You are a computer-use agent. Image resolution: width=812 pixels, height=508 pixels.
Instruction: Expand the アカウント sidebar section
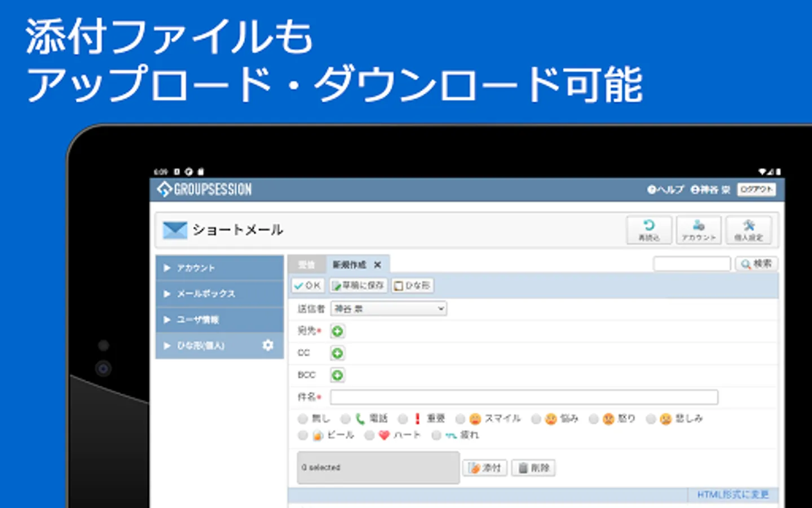[x=219, y=268]
